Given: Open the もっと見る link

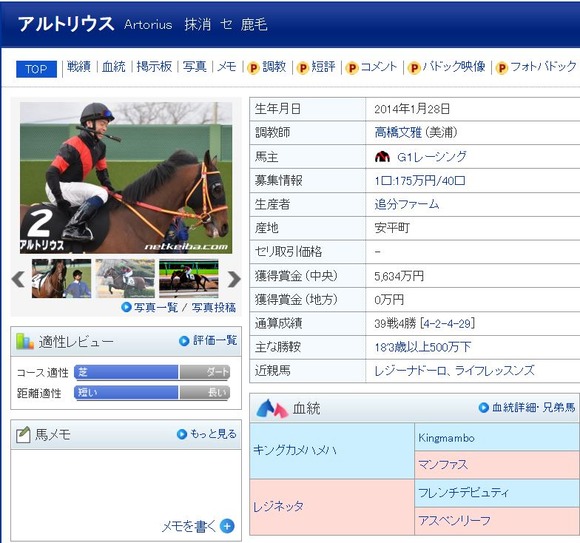Looking at the screenshot, I should (x=213, y=434).
